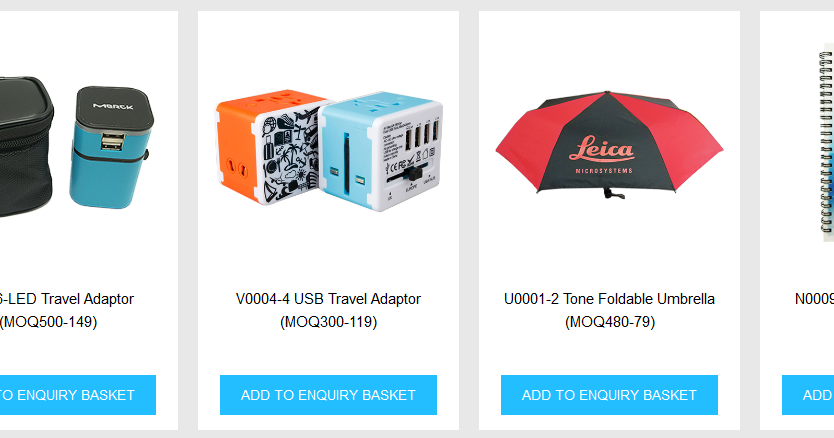Open the blue Merck travel adaptor image
Viewport: 834px width, 438px height.
coord(111,147)
